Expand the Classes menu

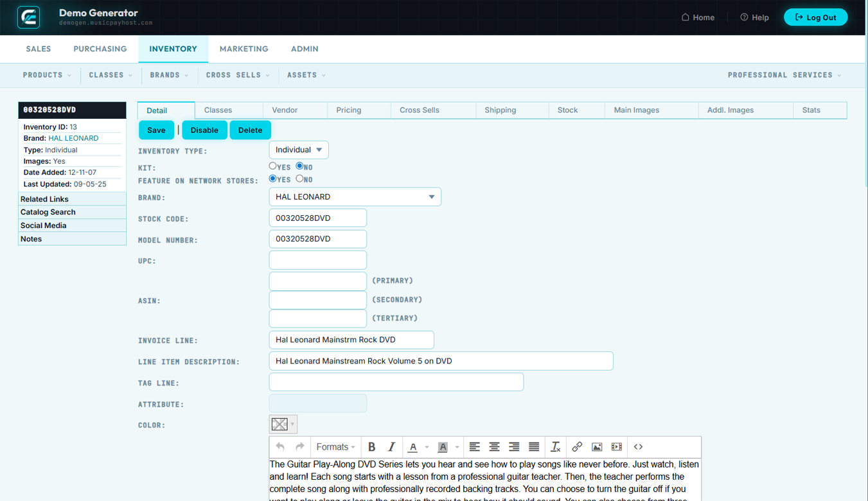(x=111, y=75)
